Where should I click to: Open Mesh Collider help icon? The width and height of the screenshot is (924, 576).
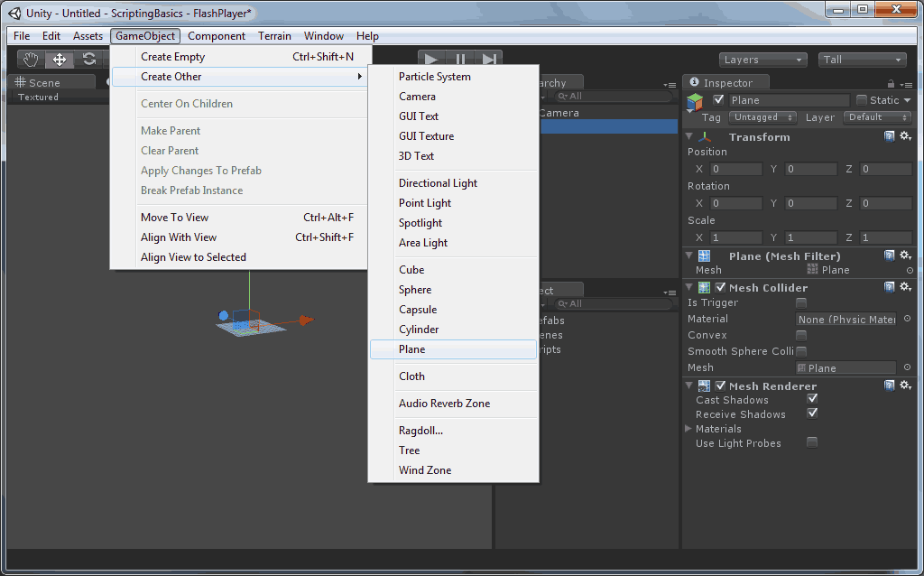[889, 287]
